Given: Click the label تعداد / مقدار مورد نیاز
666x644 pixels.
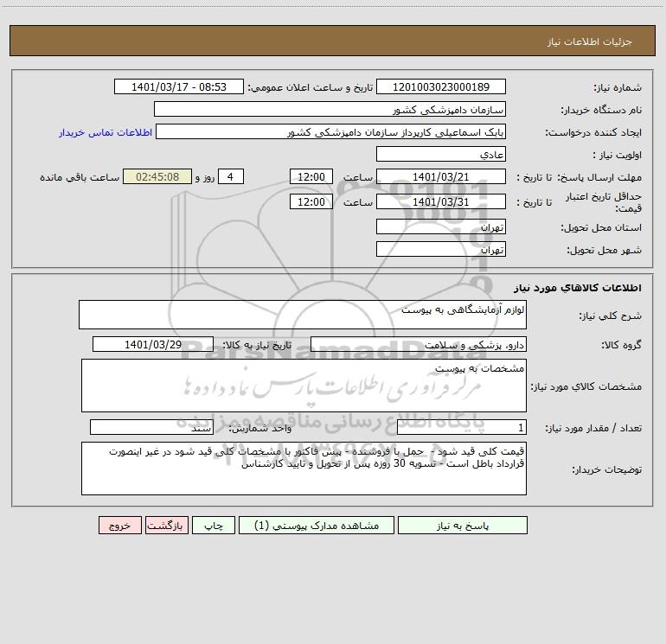Looking at the screenshot, I should tap(593, 428).
